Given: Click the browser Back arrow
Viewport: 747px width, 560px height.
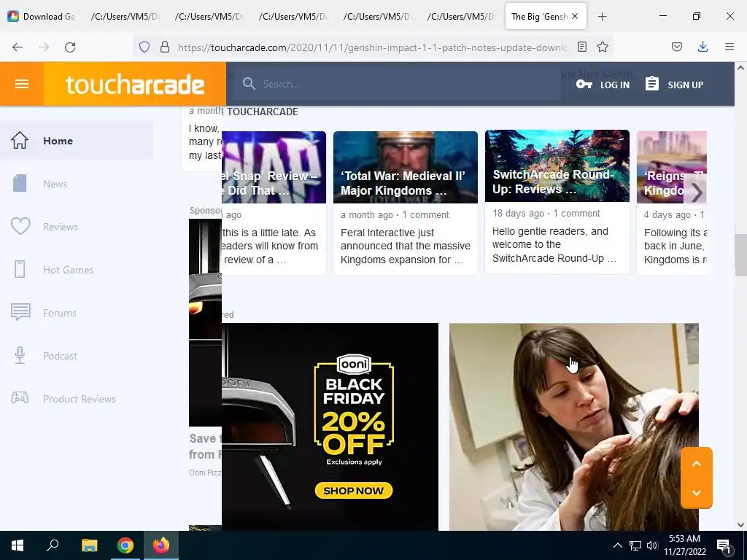Looking at the screenshot, I should pyautogui.click(x=18, y=47).
